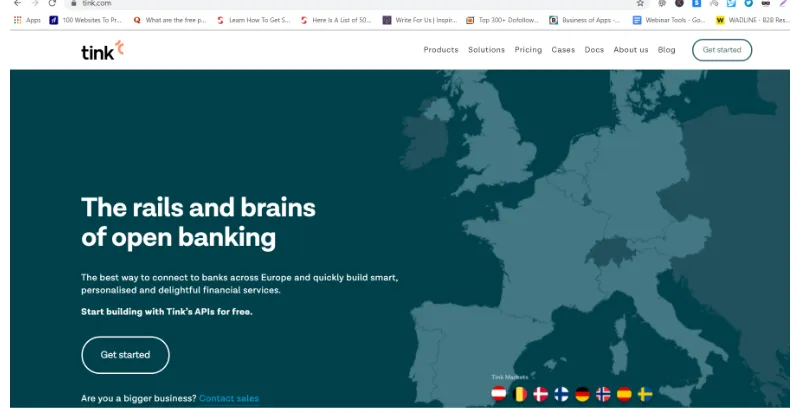798x413 pixels.
Task: Select the Germany flag icon
Action: 582,394
